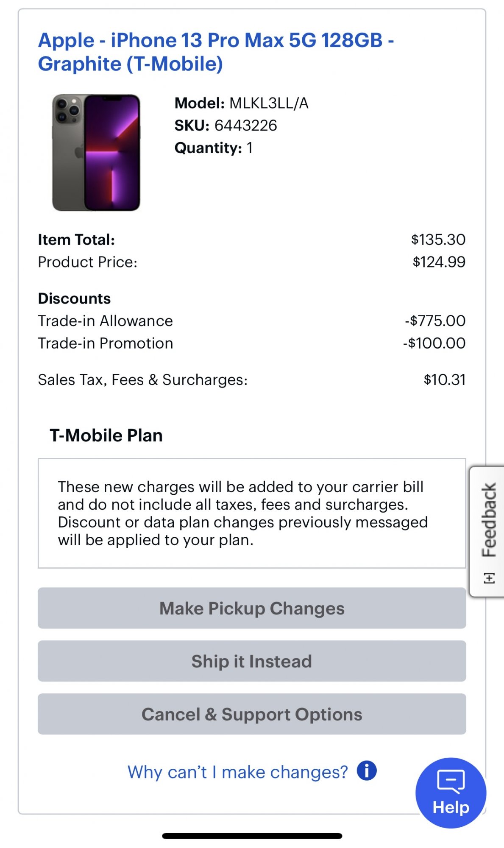504x848 pixels.
Task: Tap the iOS home indicator bar
Action: coord(252,836)
